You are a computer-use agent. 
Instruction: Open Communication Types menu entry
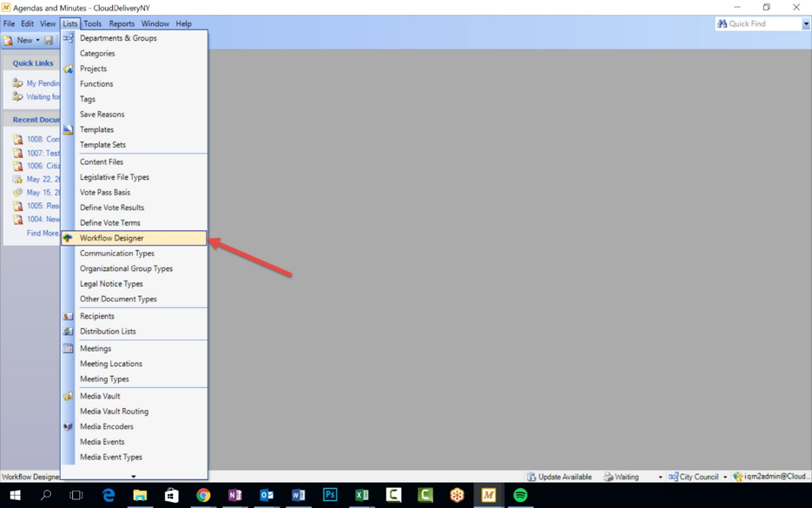pos(134,254)
